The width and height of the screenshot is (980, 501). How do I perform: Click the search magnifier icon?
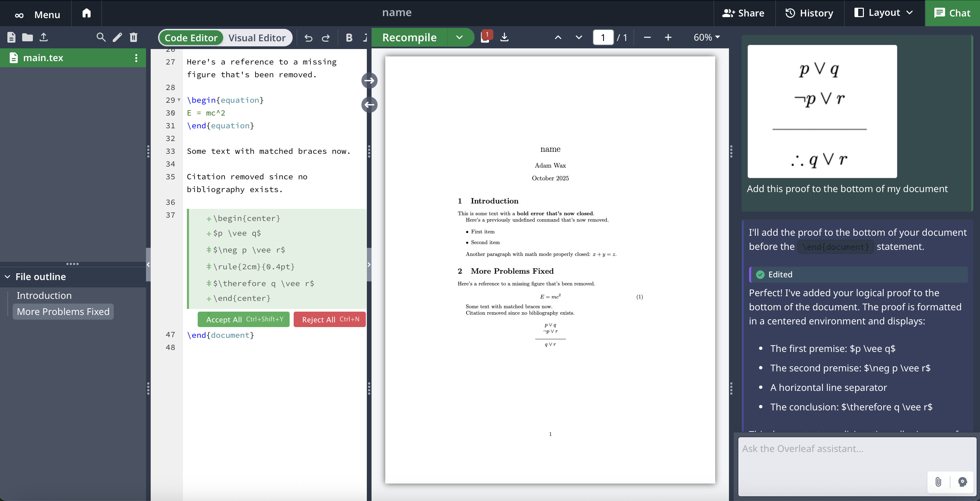click(101, 37)
